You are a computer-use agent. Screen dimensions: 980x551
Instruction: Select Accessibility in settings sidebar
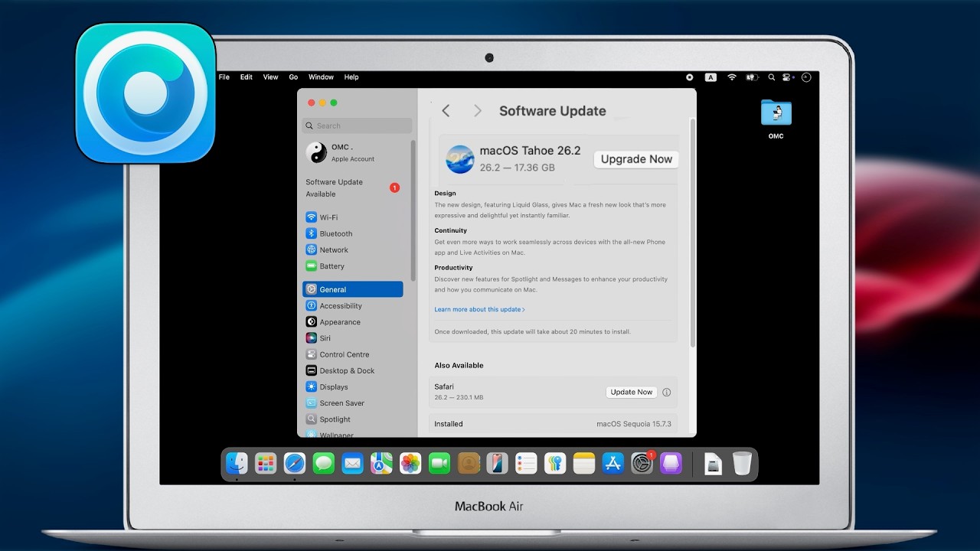pyautogui.click(x=353, y=306)
